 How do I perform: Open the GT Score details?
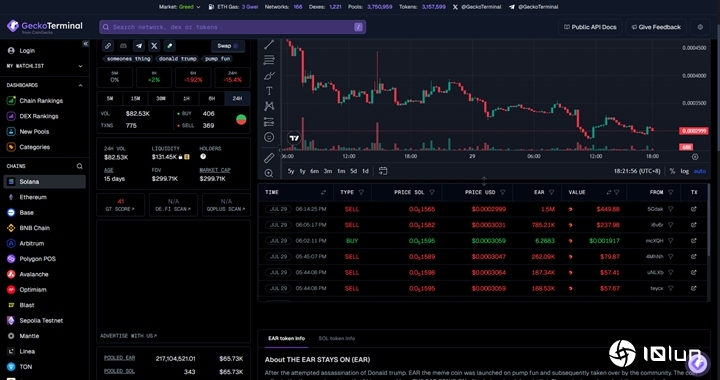click(120, 205)
